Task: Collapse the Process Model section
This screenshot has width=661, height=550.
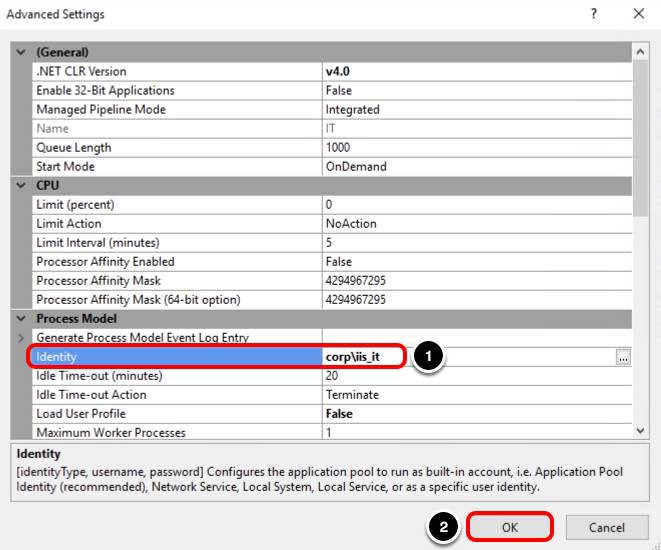Action: point(21,319)
